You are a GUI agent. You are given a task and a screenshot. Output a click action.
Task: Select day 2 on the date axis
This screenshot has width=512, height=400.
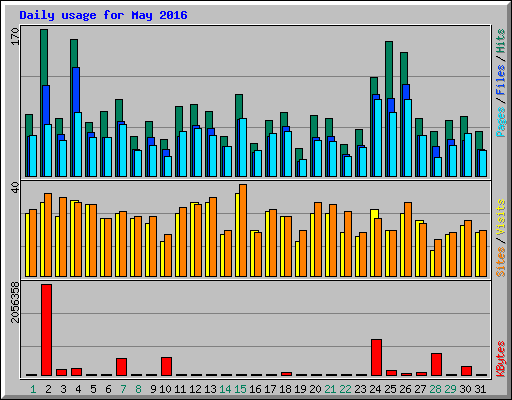[x=48, y=389]
